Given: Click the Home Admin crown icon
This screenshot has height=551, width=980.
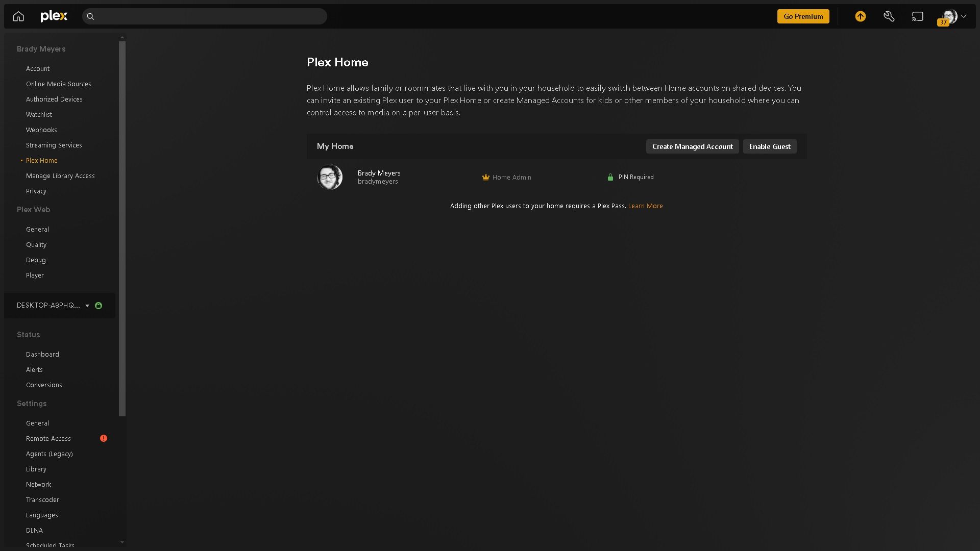Looking at the screenshot, I should pos(485,177).
